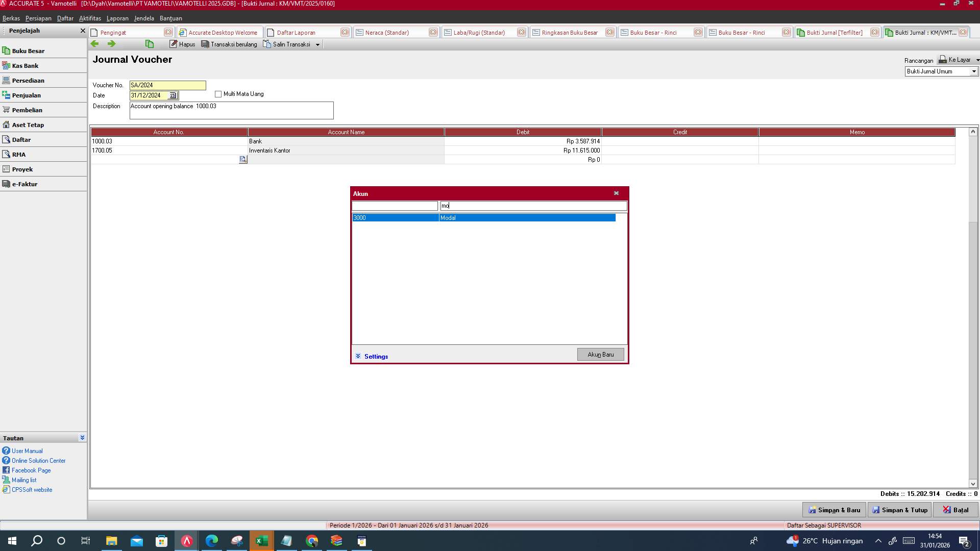Open the Persediaan module
The image size is (980, 551).
tap(29, 80)
